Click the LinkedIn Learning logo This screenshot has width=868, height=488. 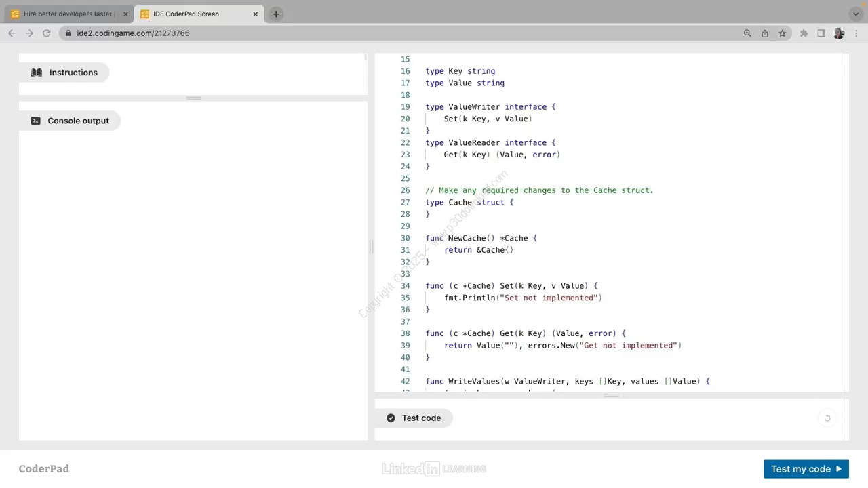coord(434,469)
